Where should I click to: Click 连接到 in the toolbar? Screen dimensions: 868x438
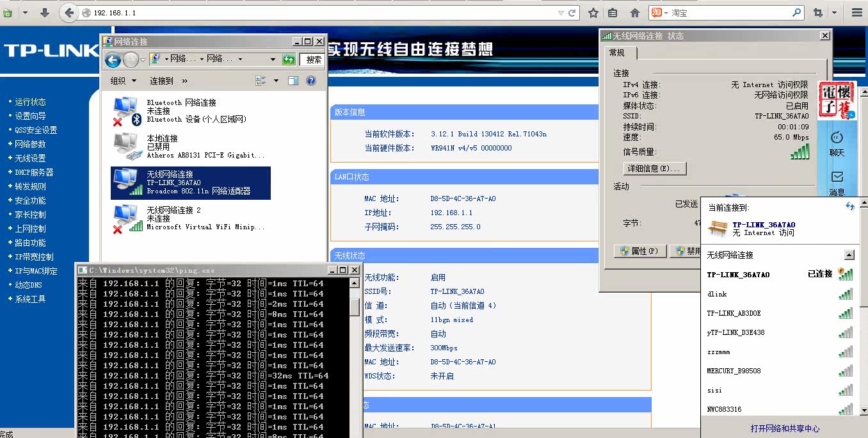(161, 81)
